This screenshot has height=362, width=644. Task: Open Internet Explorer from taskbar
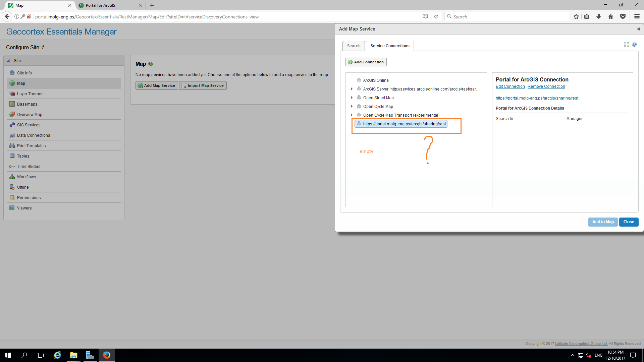pos(57,355)
